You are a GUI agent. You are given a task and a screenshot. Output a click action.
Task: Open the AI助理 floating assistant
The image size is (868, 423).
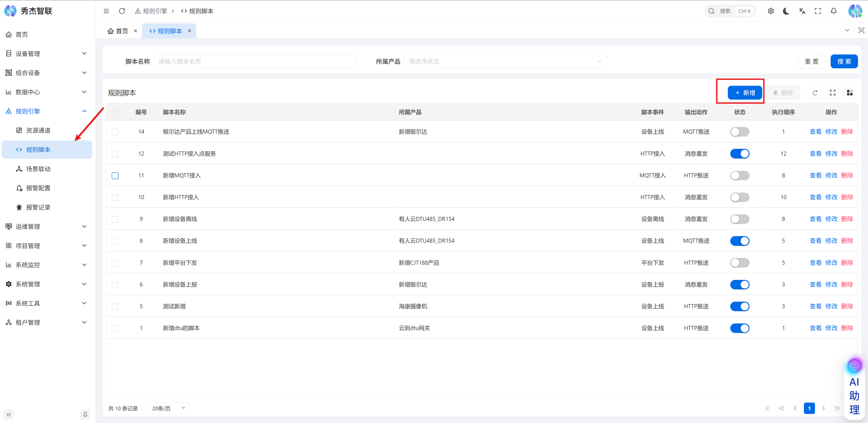point(854,388)
